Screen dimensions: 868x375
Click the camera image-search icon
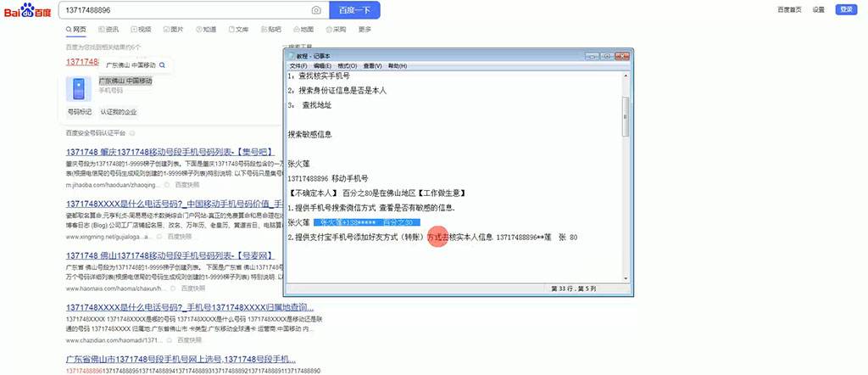click(x=316, y=10)
